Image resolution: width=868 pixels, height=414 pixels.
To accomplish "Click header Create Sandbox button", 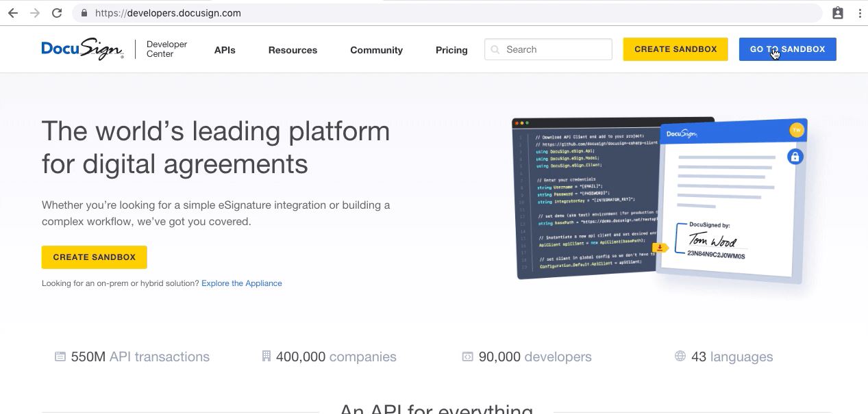I will click(x=675, y=49).
